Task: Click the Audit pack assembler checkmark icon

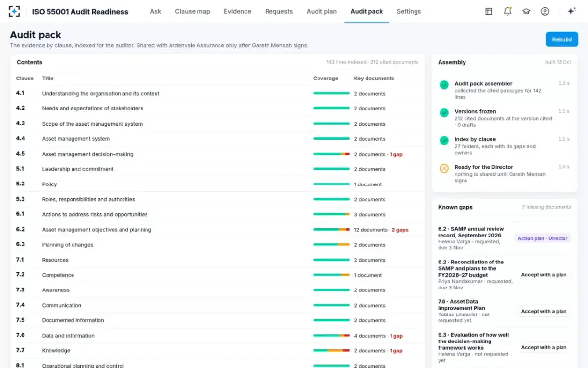Action: tap(444, 85)
